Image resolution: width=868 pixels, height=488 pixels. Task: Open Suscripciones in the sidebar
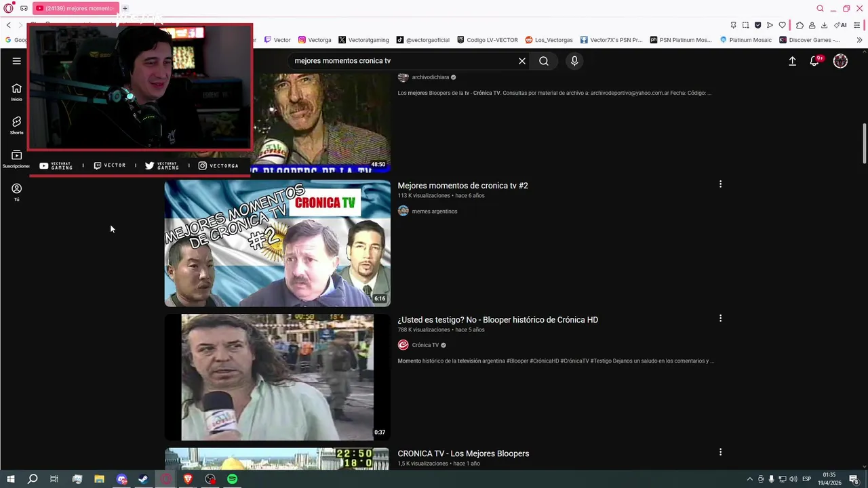pos(16,159)
